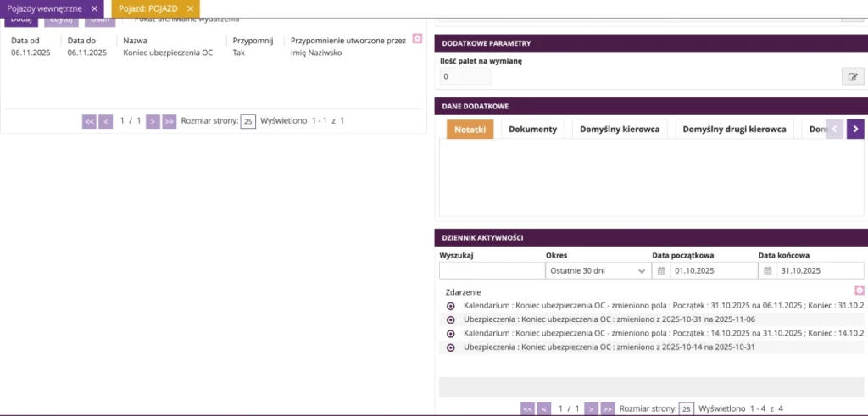Expand Ubezpieczenia event changed to 2025-11-06
The height and width of the screenshot is (416, 868).
pos(451,319)
